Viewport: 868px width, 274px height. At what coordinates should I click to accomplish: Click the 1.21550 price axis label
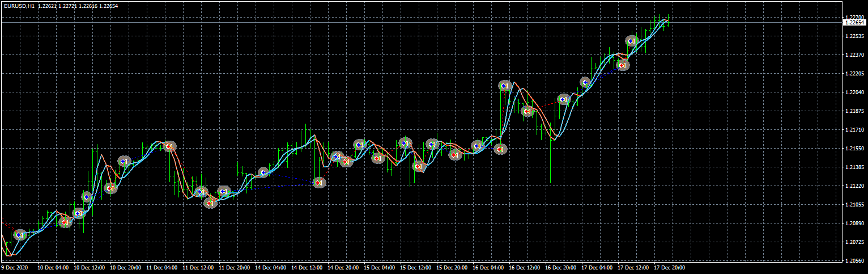coord(854,149)
